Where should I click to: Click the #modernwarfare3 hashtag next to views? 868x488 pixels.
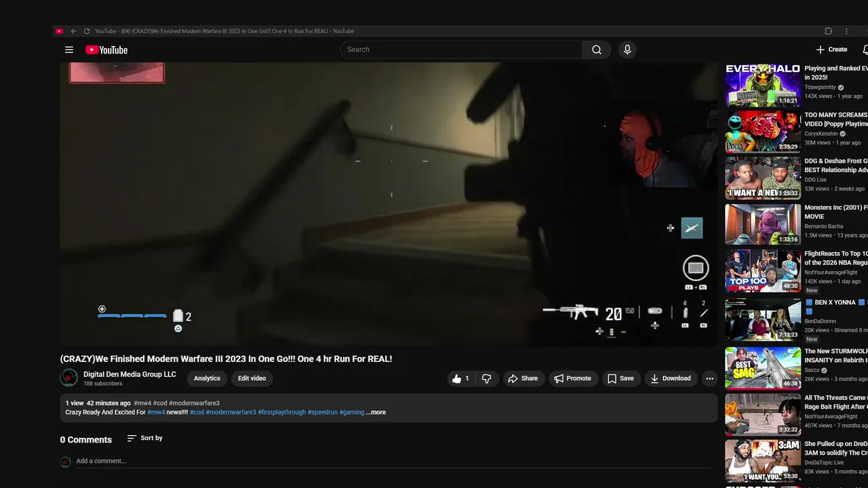coord(194,403)
